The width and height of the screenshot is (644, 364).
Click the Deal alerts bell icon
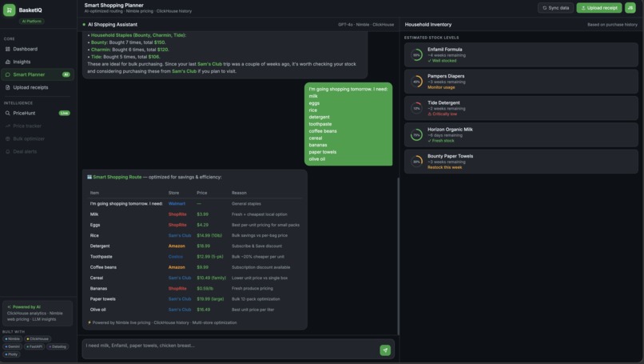pos(7,151)
